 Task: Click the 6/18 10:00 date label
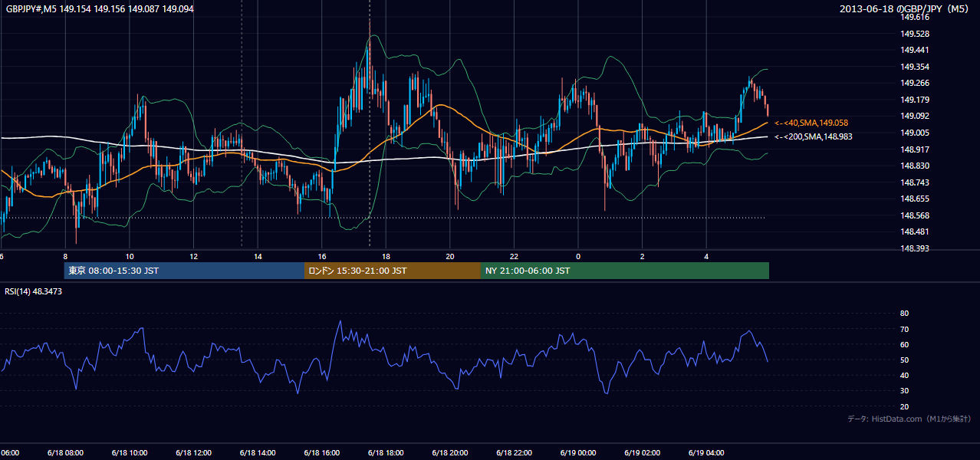pos(129,453)
